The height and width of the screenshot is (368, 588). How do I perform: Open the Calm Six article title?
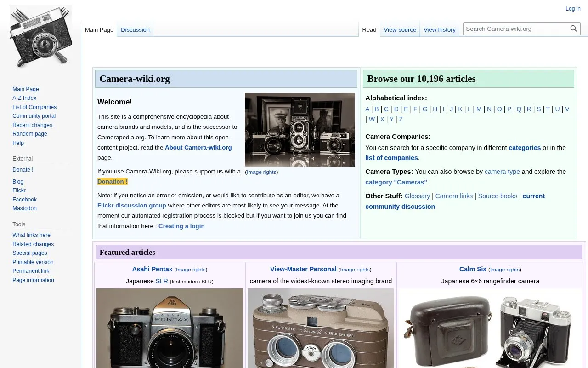[x=473, y=269]
